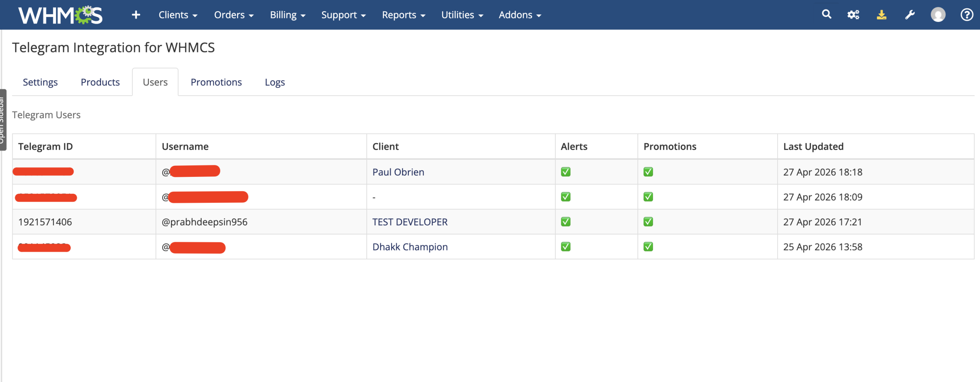The width and height of the screenshot is (980, 382).
Task: Select Telegram ID 1921571406
Action: pos(45,222)
